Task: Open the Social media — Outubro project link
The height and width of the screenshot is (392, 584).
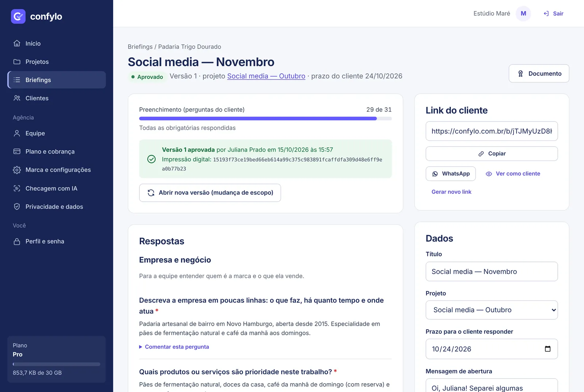Action: click(266, 76)
